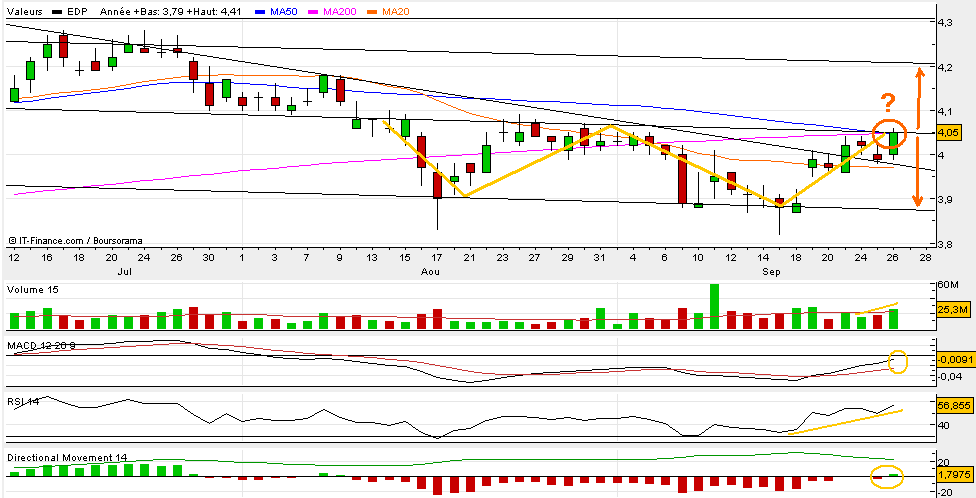
Task: Click the tallest green volume bar
Action: (714, 306)
